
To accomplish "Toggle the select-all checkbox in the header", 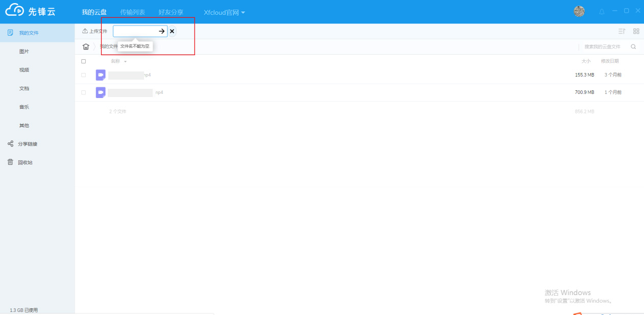I will click(84, 61).
